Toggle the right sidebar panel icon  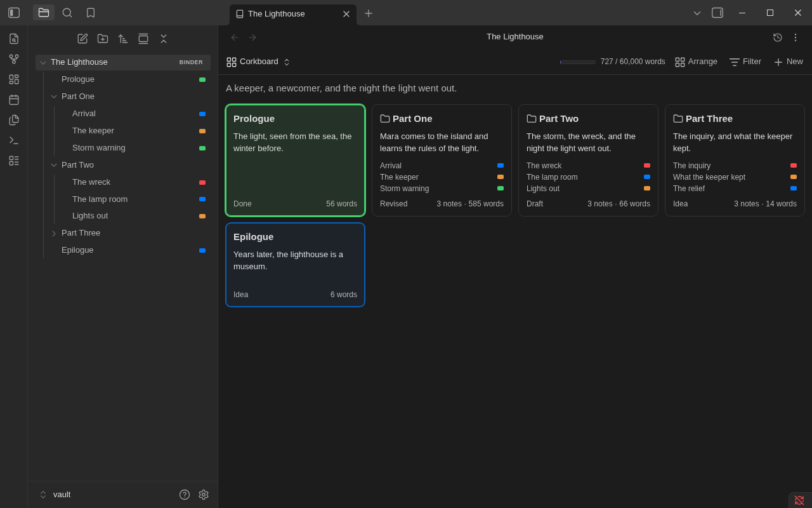(717, 13)
